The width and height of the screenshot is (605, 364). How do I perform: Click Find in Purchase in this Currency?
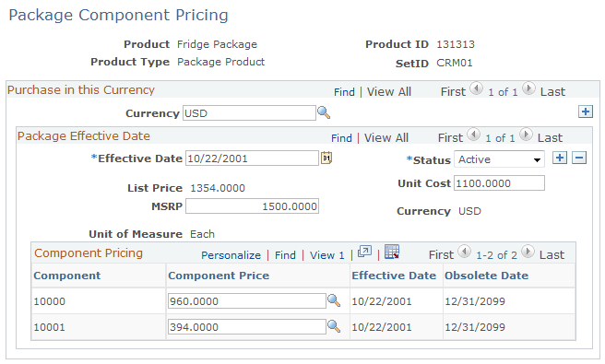(344, 92)
